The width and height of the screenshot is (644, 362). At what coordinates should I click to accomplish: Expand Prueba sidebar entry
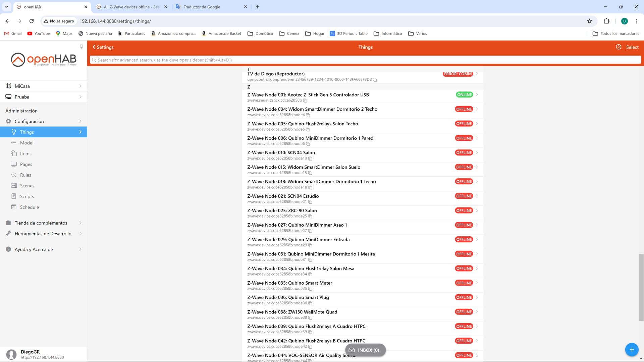[x=44, y=97]
